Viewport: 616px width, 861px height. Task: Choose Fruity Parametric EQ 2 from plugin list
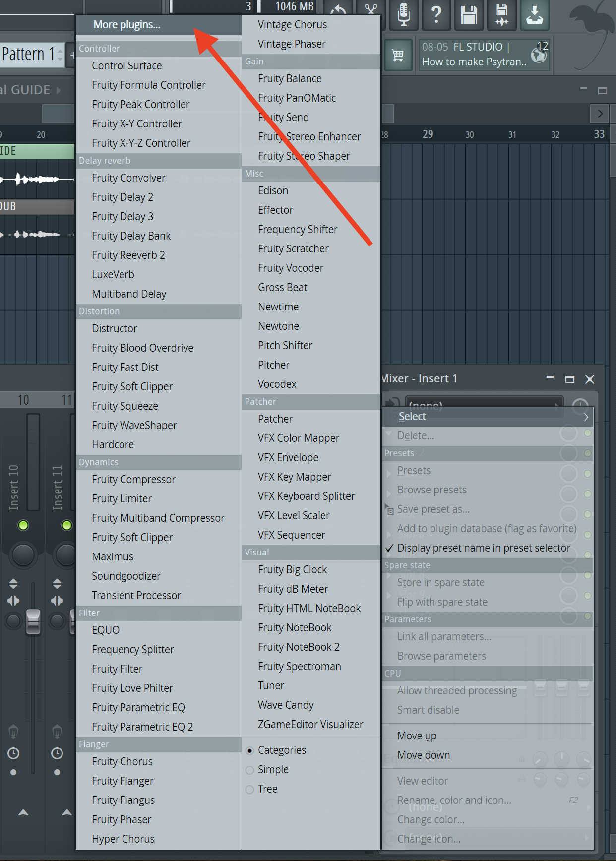[142, 727]
